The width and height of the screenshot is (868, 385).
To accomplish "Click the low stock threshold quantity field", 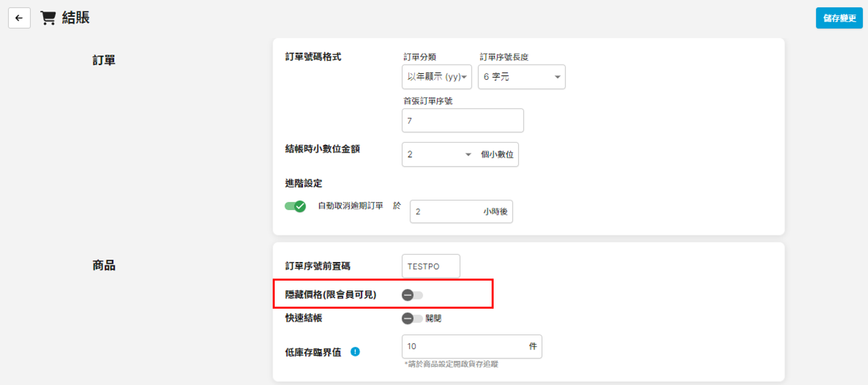I will (465, 346).
